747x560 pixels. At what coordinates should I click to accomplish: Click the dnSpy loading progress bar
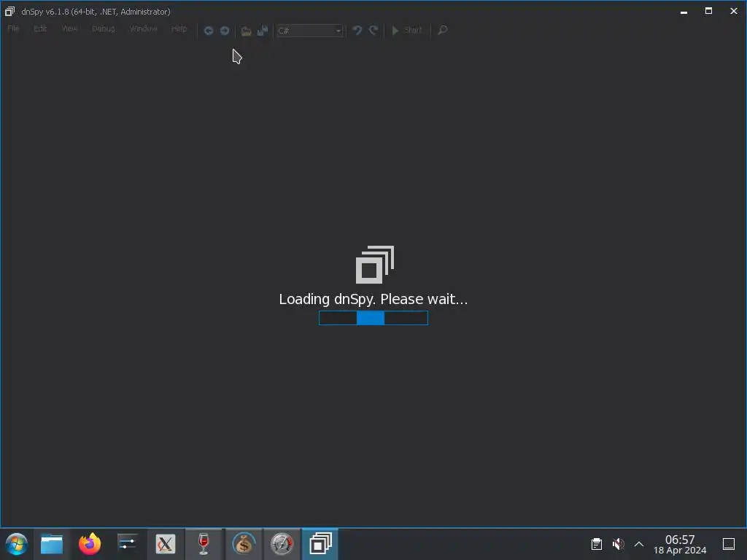373,318
